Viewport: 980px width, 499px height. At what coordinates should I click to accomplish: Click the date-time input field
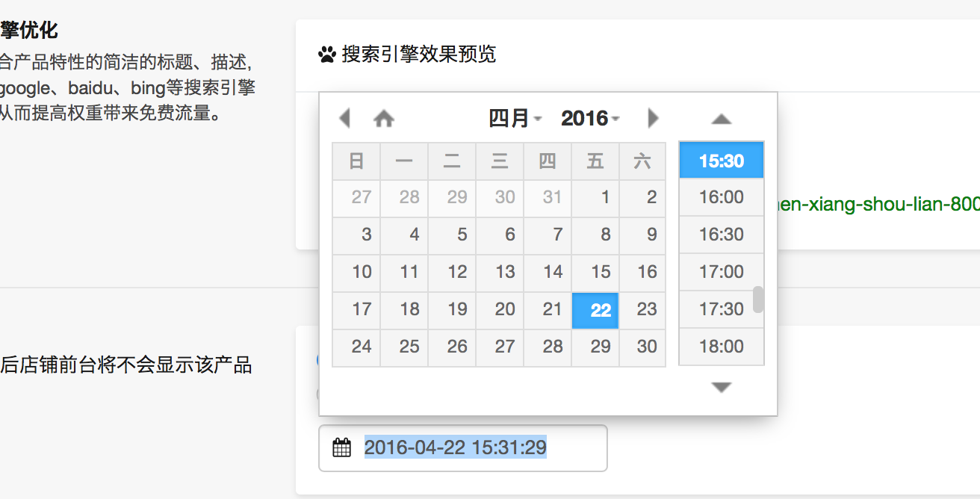pos(478,448)
